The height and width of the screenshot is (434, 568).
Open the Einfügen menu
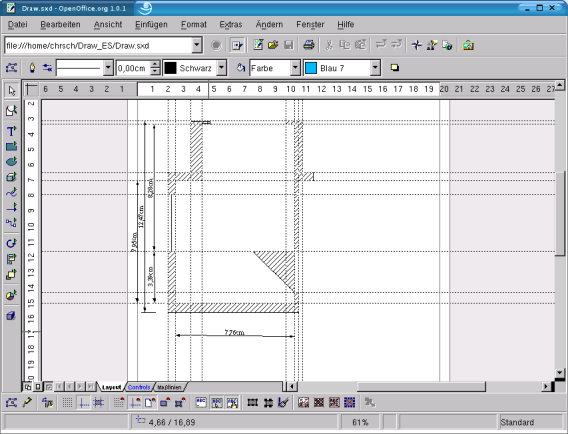[x=151, y=25]
